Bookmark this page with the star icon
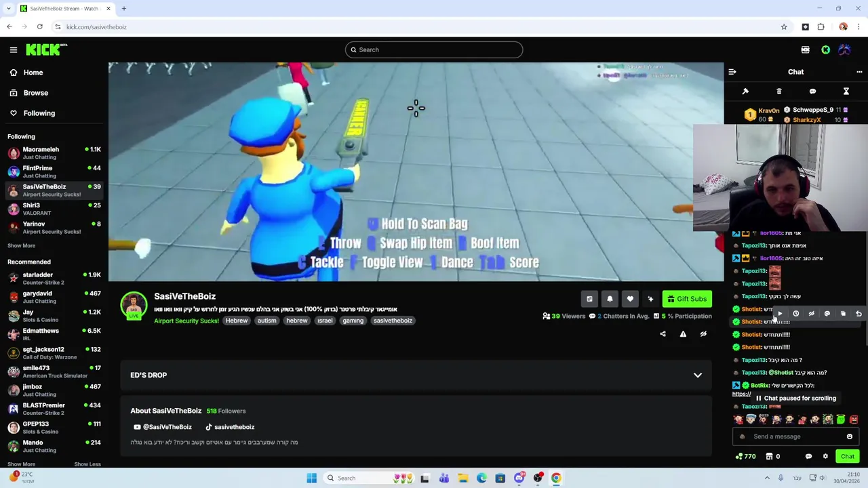868x488 pixels. tap(784, 27)
